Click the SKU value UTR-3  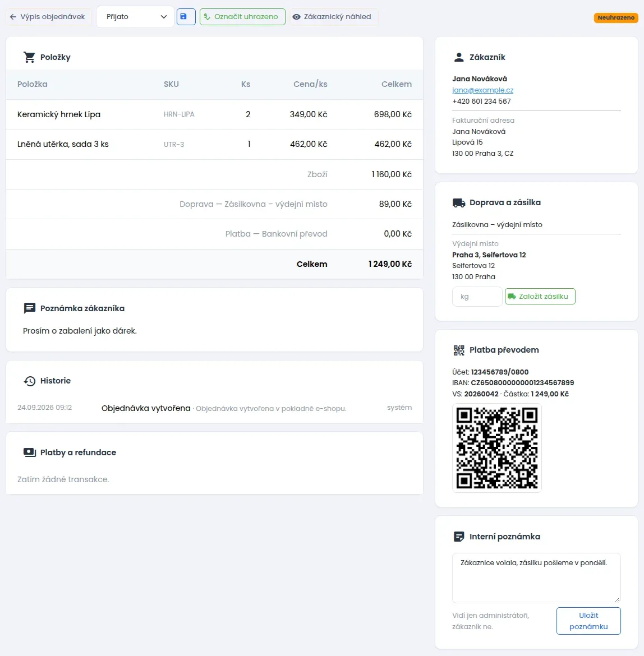pyautogui.click(x=174, y=144)
